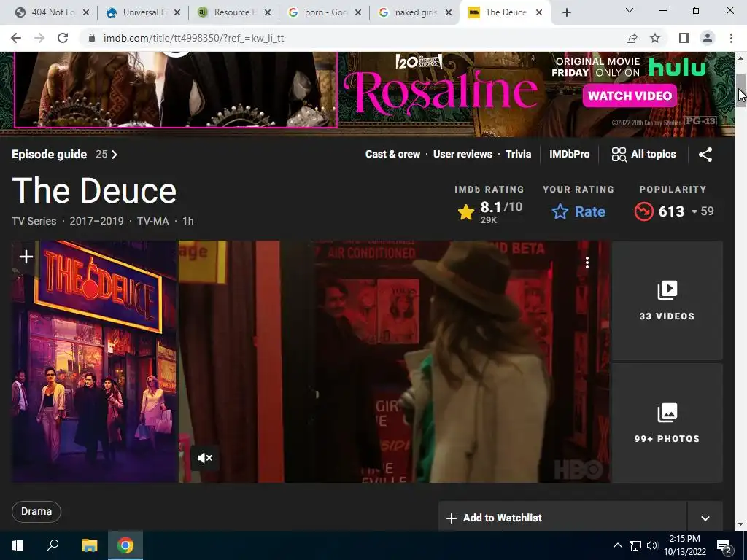The height and width of the screenshot is (560, 747).
Task: Open Windows Start menu
Action: [x=18, y=545]
